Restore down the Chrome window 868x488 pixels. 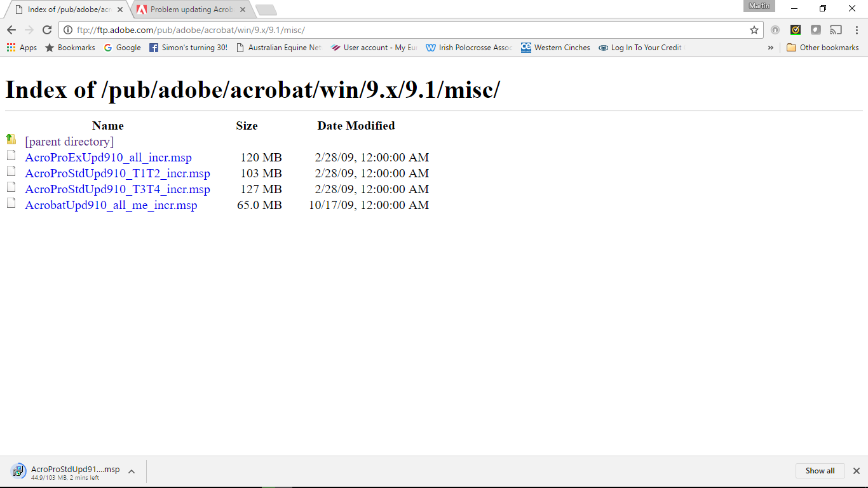[x=823, y=8]
